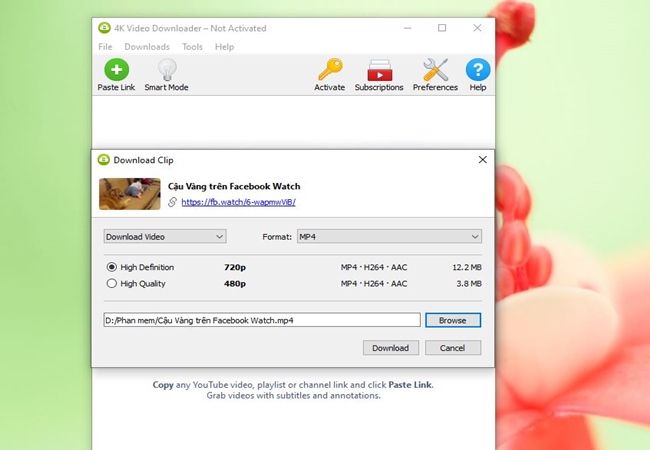Minimize the 4K Video Downloader window

coord(407,28)
